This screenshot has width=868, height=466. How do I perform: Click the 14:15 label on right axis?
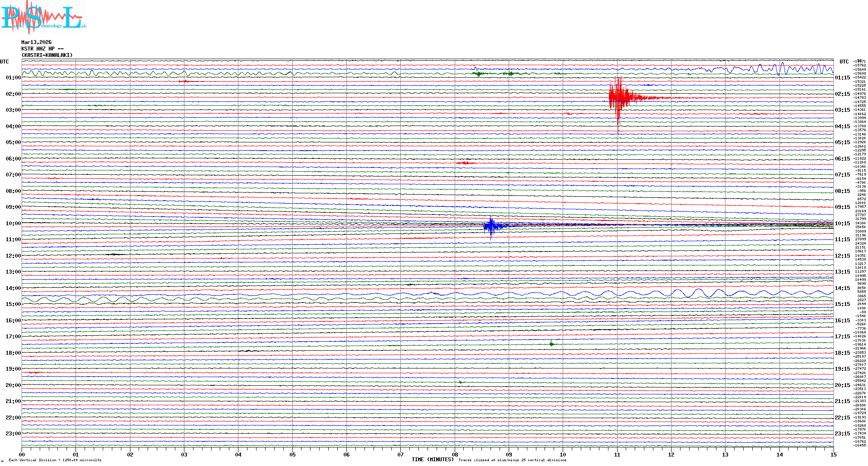click(842, 288)
